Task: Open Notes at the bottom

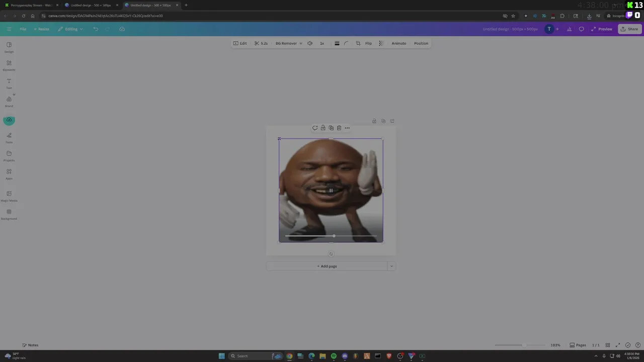Action: [x=30, y=345]
